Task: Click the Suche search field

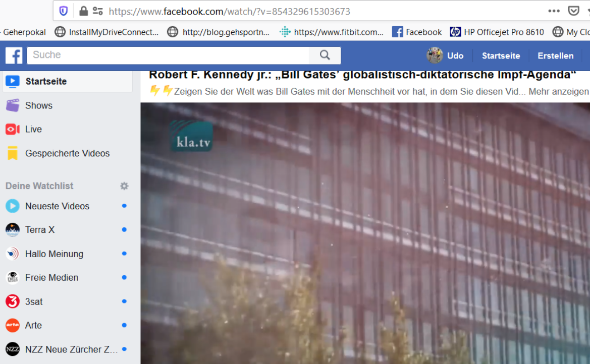Action: [168, 55]
